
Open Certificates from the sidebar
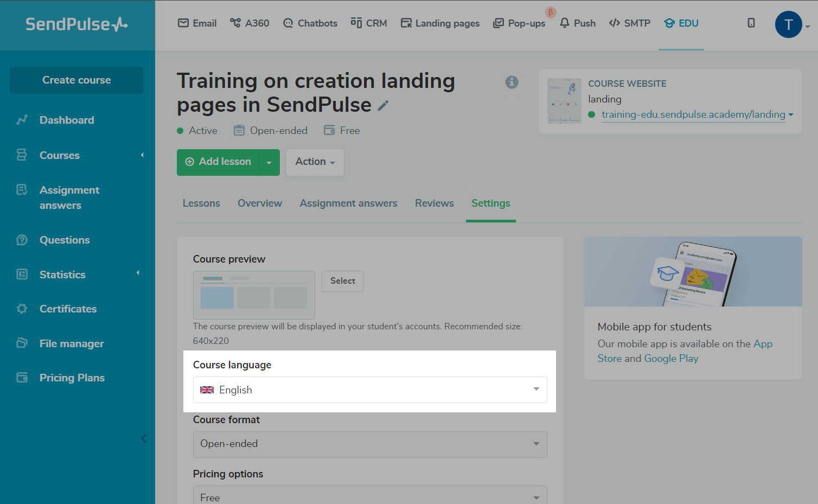point(68,309)
